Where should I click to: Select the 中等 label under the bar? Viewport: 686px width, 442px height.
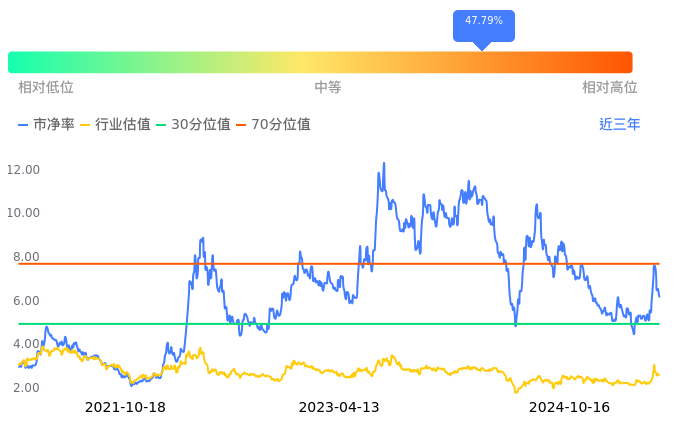pyautogui.click(x=328, y=88)
